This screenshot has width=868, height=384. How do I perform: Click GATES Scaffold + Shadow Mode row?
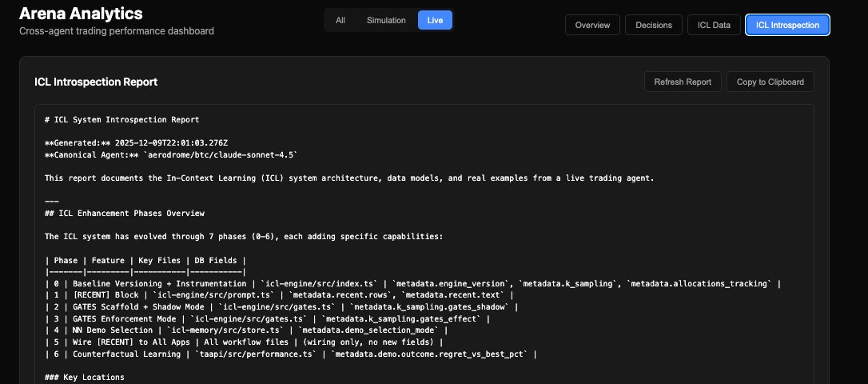[x=281, y=307]
